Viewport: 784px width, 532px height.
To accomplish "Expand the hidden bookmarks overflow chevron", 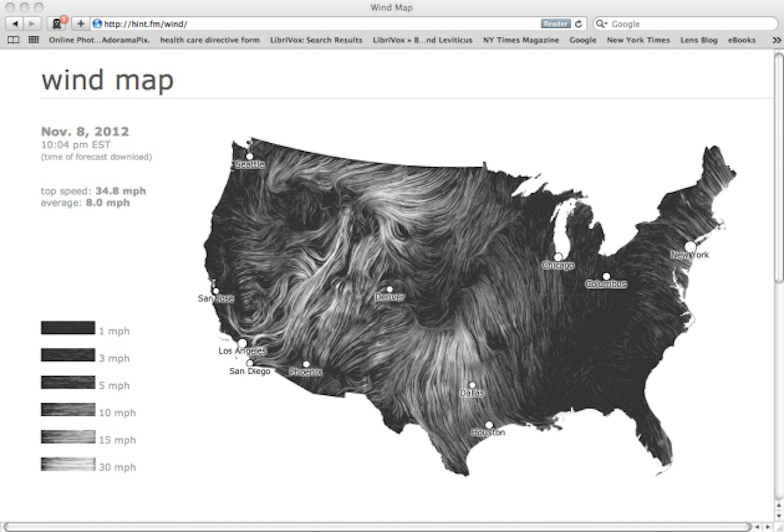I will click(776, 40).
